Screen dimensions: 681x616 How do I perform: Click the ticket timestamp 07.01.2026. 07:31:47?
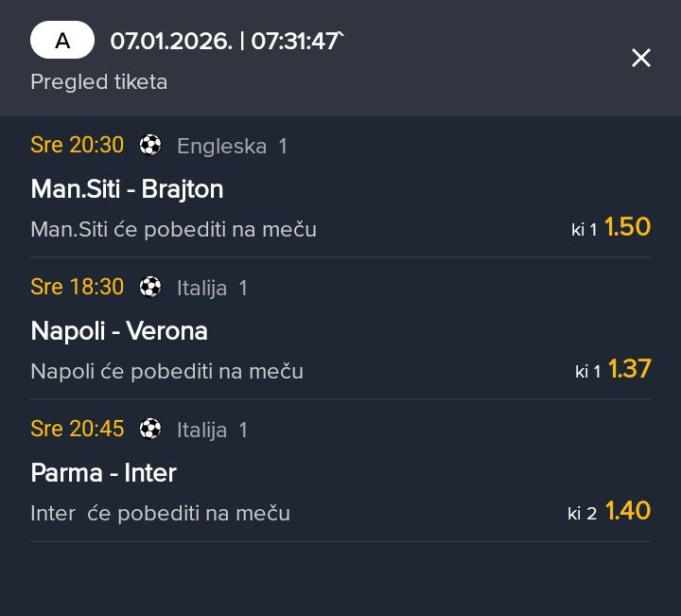pyautogui.click(x=225, y=42)
